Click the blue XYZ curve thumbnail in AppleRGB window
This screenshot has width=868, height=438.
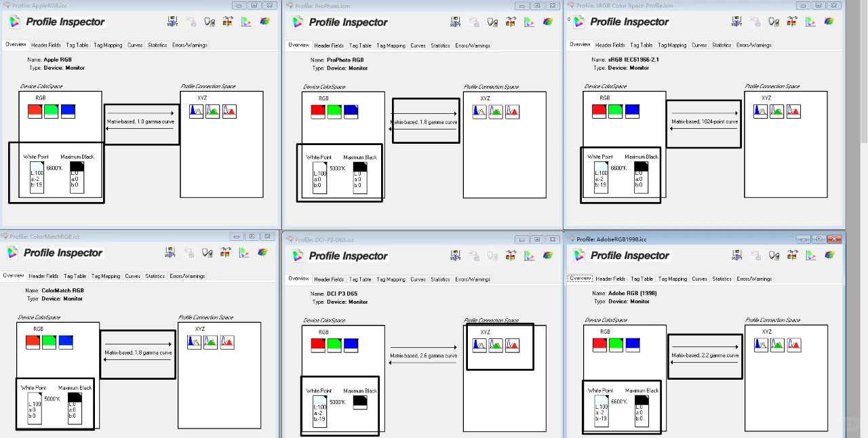pyautogui.click(x=197, y=111)
